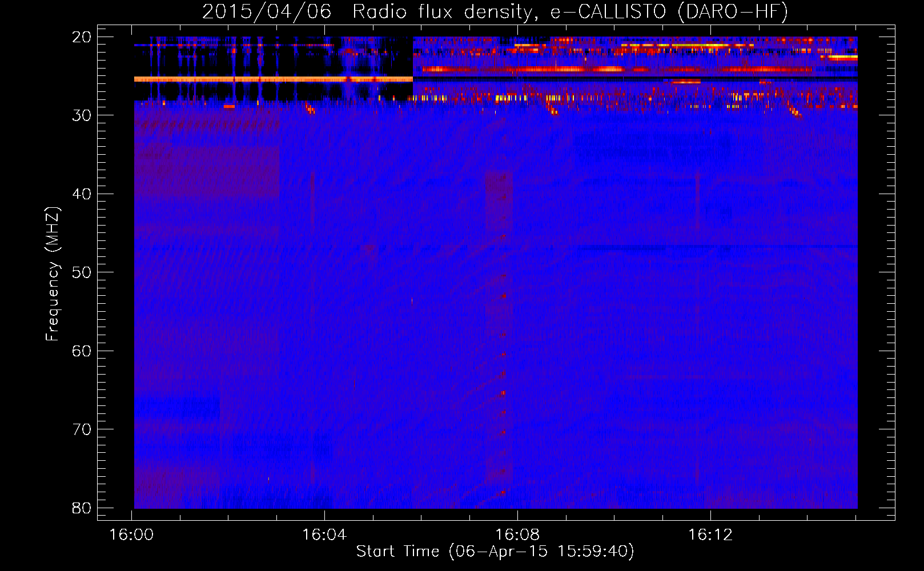Click the 20 frequency tick label
The height and width of the screenshot is (571, 924).
pyautogui.click(x=82, y=37)
